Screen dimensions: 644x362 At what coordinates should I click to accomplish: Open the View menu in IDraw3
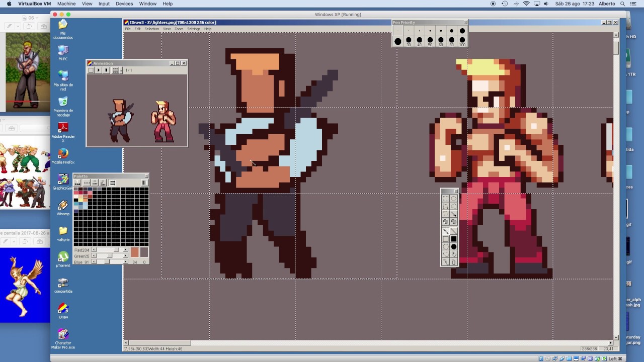pos(167,29)
